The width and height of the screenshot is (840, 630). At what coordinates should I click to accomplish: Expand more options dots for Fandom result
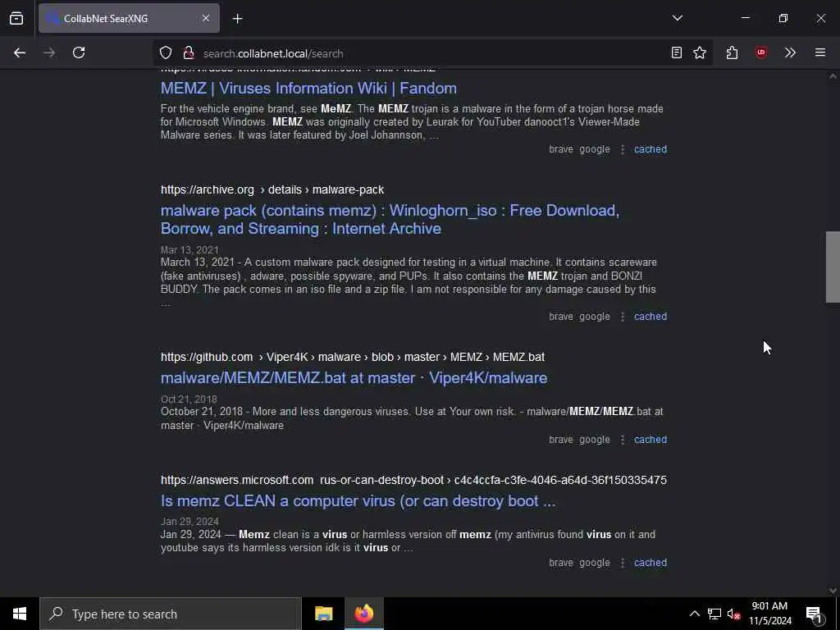[x=623, y=149]
